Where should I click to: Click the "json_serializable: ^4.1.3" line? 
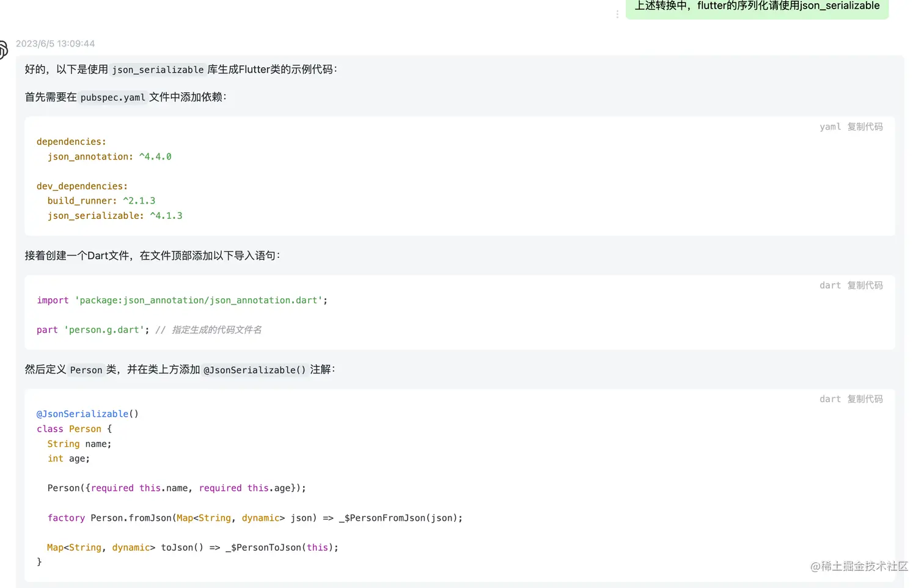(x=115, y=216)
